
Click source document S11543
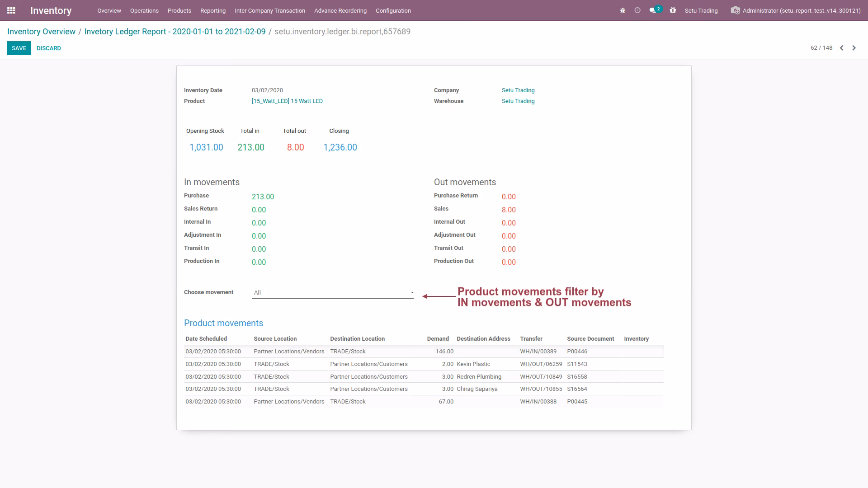(577, 364)
